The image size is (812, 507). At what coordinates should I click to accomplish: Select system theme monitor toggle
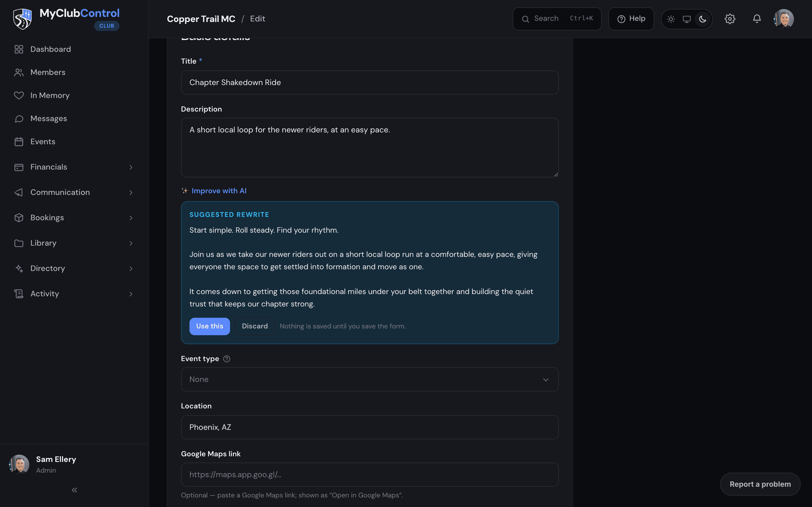pyautogui.click(x=687, y=19)
